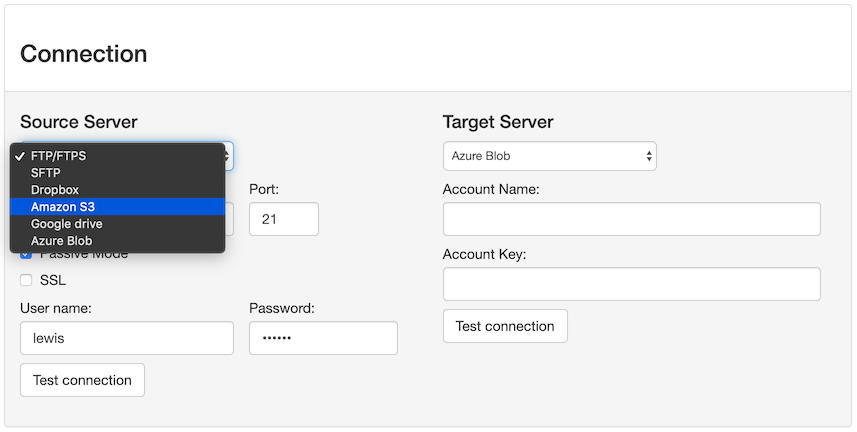Test connection for the Target Server
Viewport: 857px width, 432px height.
point(505,326)
